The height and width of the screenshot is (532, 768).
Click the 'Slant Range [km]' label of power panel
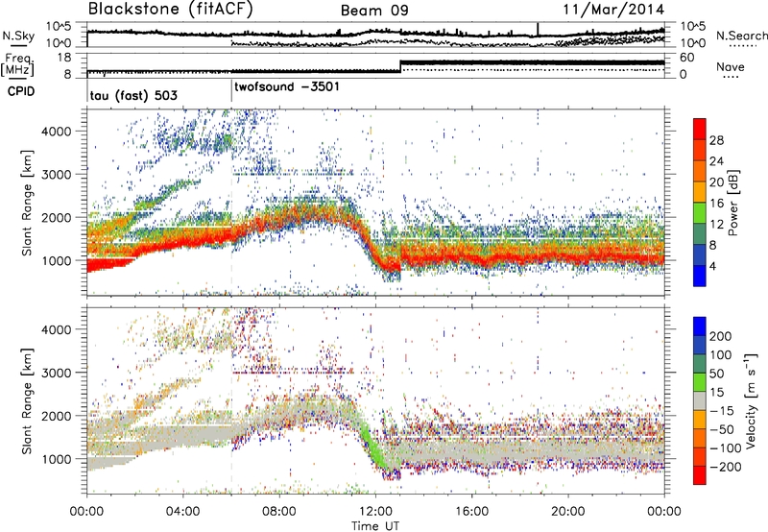(28, 203)
